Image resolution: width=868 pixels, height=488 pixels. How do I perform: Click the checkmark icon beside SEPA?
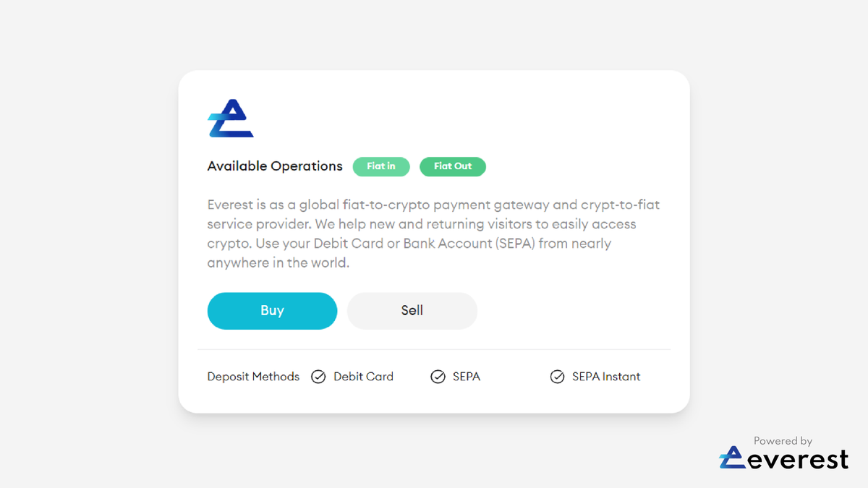438,377
